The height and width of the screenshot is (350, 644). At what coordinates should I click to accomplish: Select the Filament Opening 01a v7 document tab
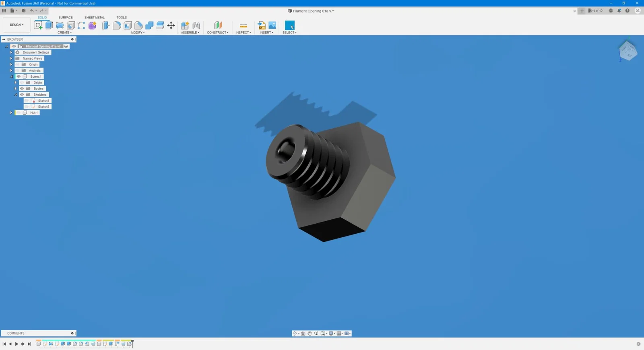[x=311, y=11]
